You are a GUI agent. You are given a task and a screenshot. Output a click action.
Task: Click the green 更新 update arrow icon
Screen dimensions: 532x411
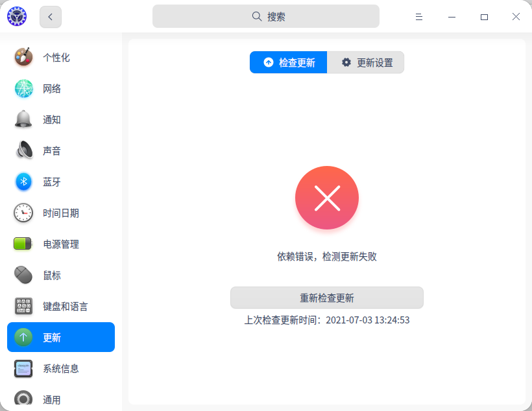[23, 337]
